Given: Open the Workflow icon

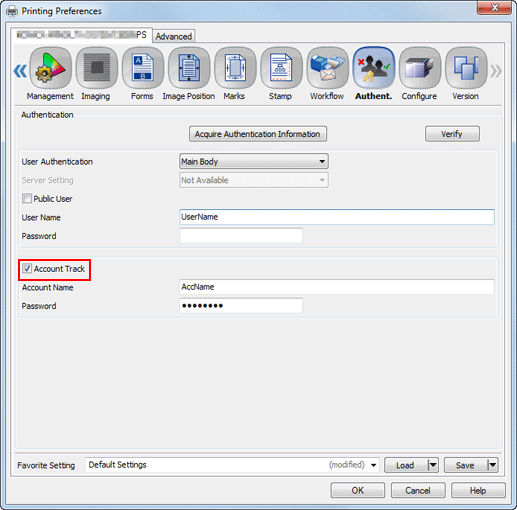Looking at the screenshot, I should coord(327,68).
